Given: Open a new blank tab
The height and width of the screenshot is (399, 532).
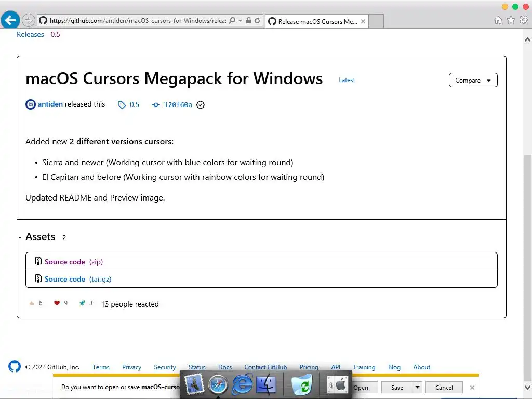Looking at the screenshot, I should (x=376, y=21).
